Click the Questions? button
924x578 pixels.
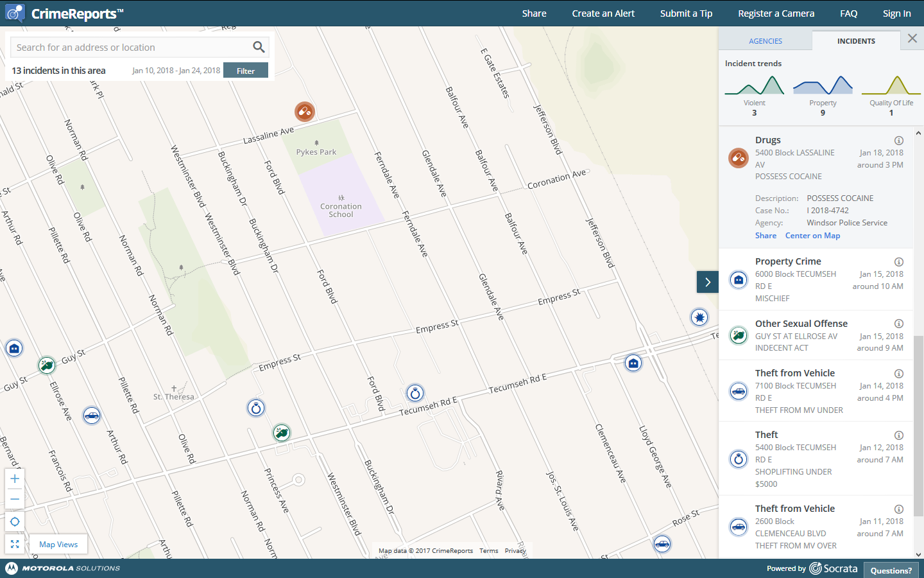[891, 570]
